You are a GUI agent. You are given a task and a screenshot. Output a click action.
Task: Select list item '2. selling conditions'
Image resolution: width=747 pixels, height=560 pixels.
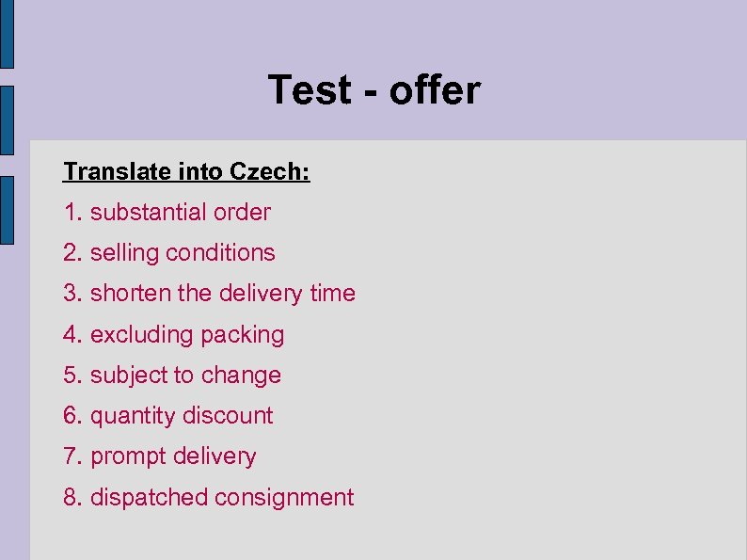click(169, 253)
